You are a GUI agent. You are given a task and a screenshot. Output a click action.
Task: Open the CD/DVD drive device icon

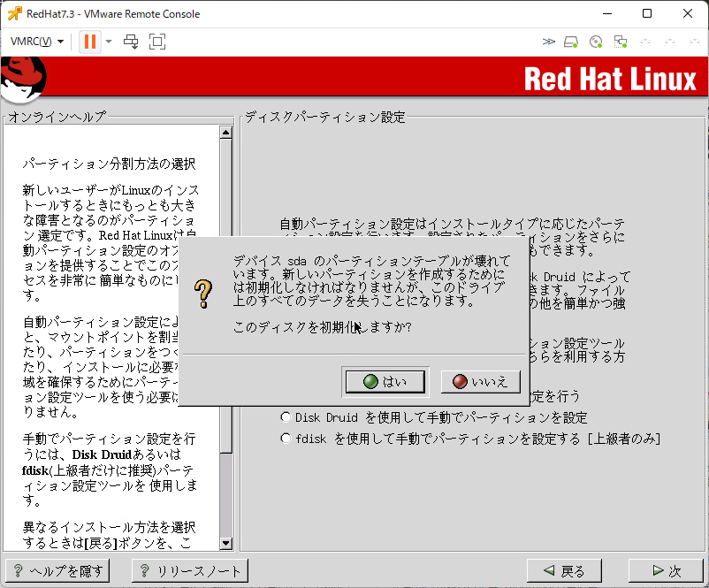click(x=596, y=42)
